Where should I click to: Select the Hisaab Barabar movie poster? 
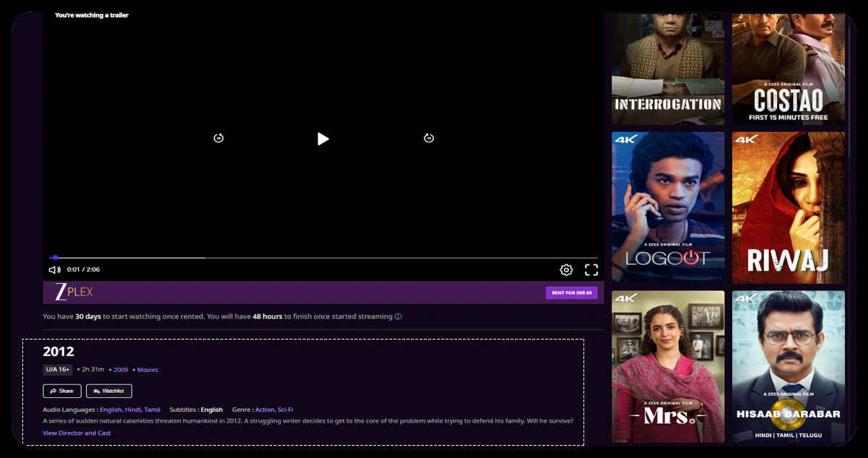click(x=788, y=366)
